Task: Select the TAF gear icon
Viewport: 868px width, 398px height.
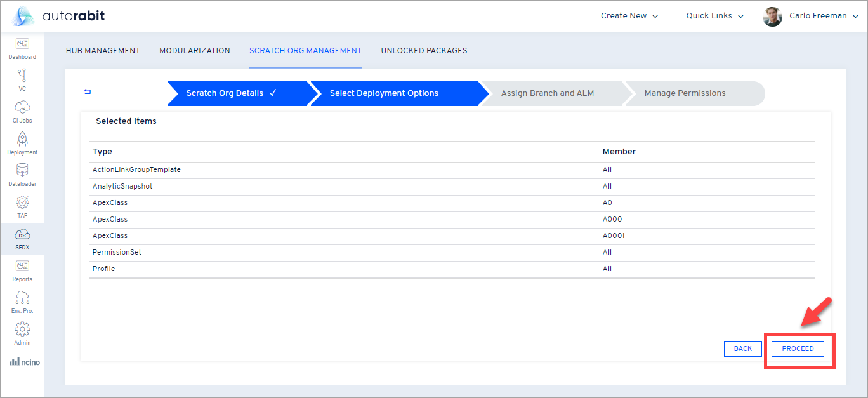Action: pyautogui.click(x=22, y=206)
